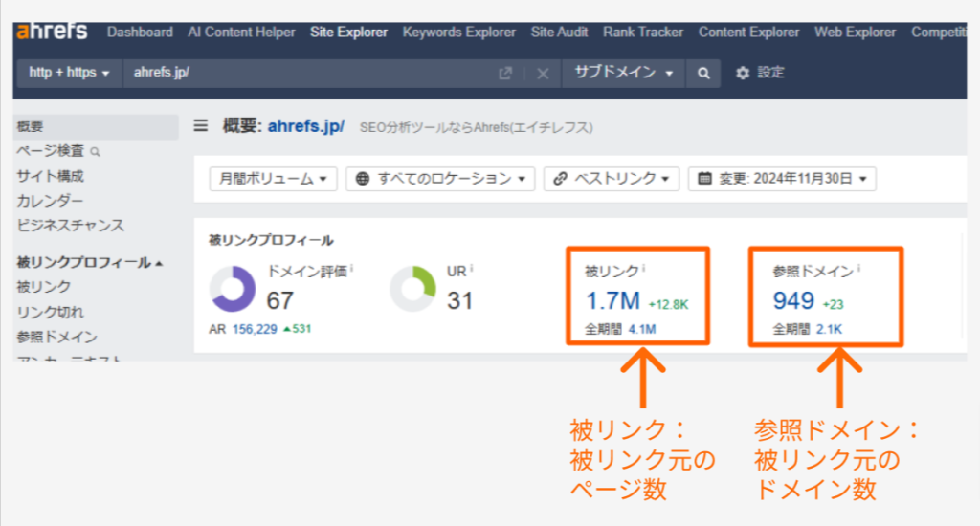Open external link icon in URL bar

pos(505,73)
